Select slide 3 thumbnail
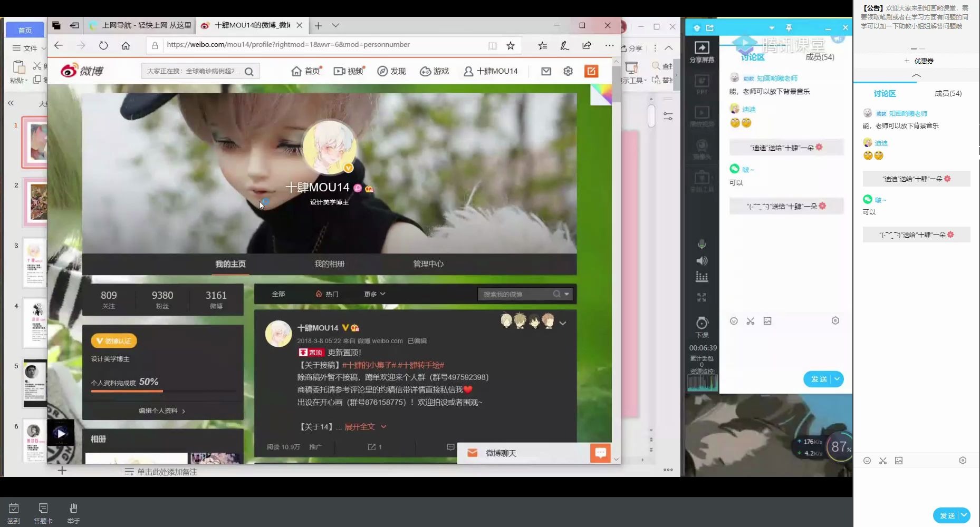 click(x=35, y=262)
